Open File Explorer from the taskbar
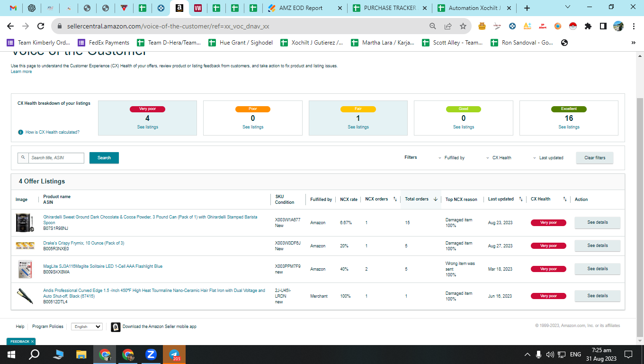This screenshot has height=364, width=644. 81,354
